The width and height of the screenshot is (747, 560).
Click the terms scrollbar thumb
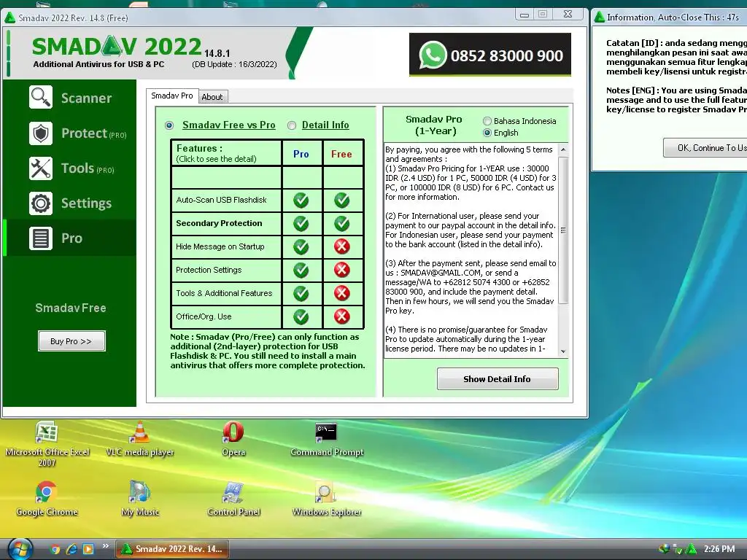[x=563, y=230]
